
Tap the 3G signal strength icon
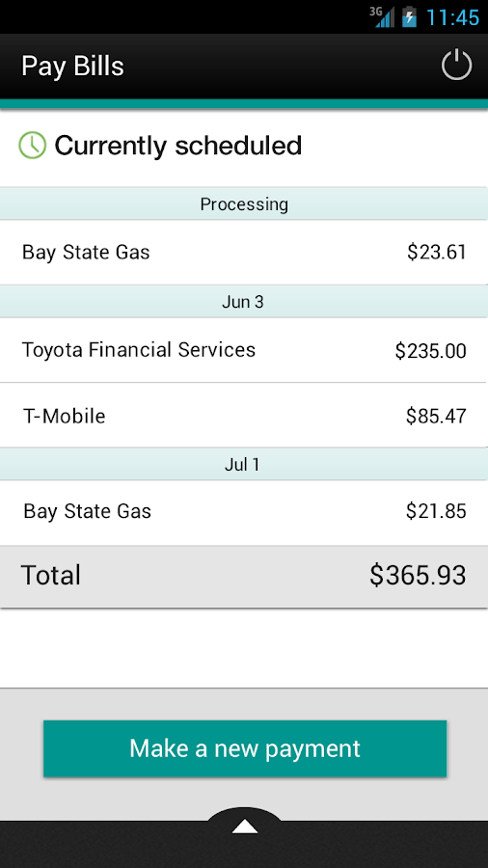click(x=382, y=16)
